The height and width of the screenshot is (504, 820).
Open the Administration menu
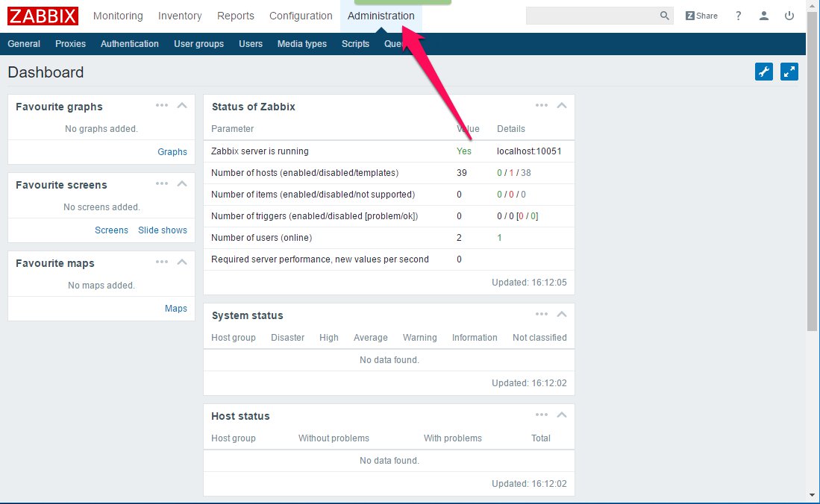coord(381,16)
